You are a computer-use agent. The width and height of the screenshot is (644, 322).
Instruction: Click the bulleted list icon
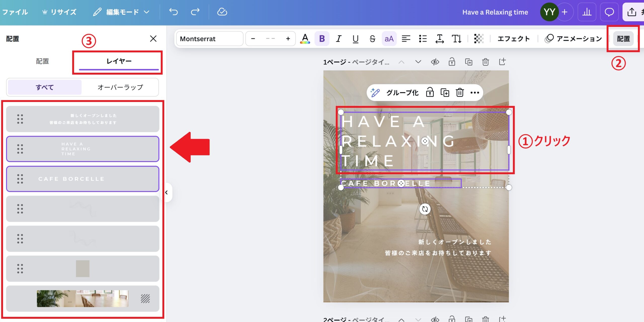[423, 39]
